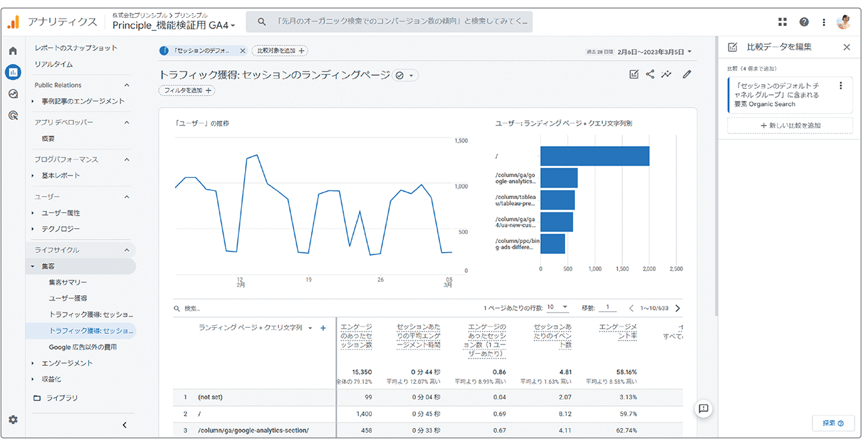868x446 pixels.
Task: Collapse the report navigation sidebar chevron
Action: (124, 425)
